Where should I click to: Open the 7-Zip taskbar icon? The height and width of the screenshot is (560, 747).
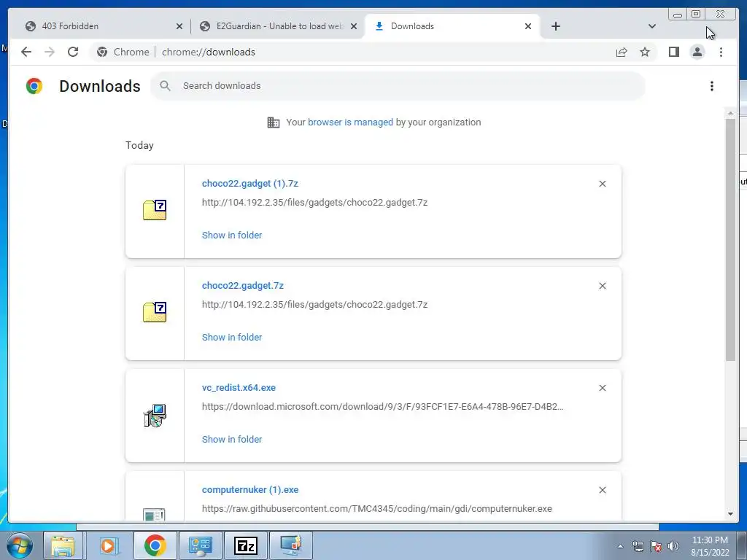pos(245,545)
